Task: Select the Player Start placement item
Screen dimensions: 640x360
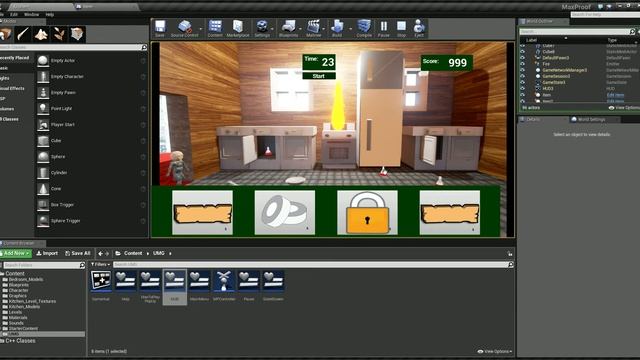Action: [92, 124]
